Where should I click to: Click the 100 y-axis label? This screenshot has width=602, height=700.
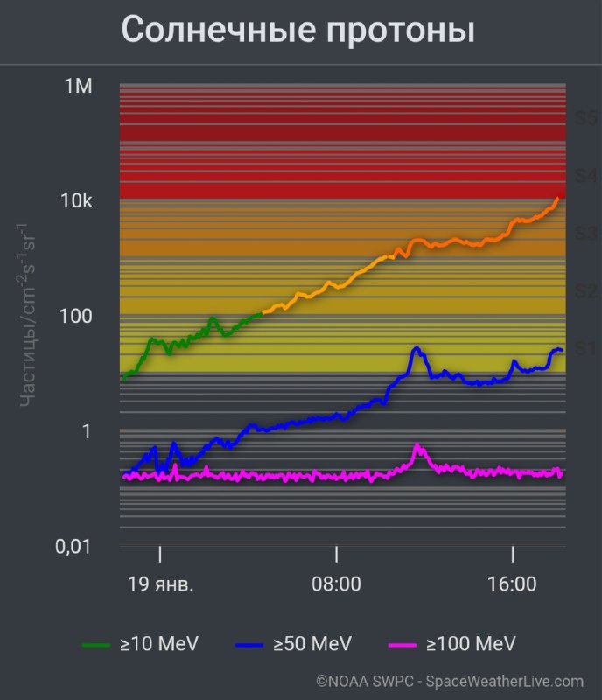click(x=76, y=316)
